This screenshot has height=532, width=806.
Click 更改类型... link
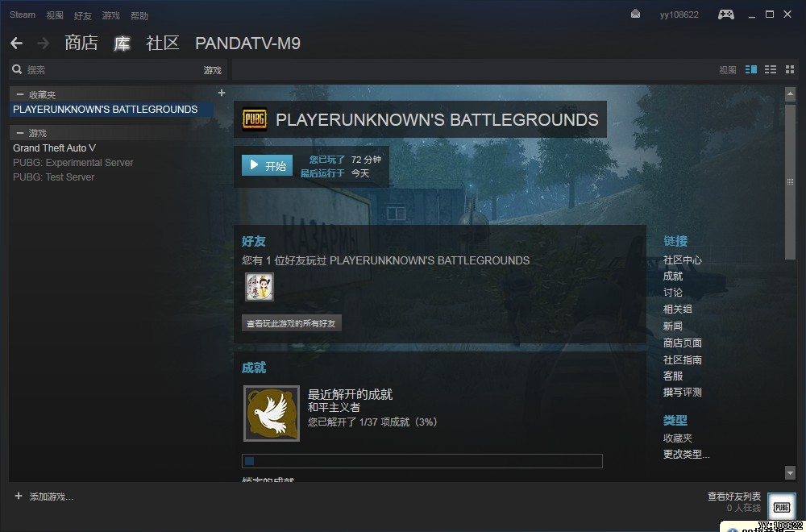pyautogui.click(x=686, y=455)
